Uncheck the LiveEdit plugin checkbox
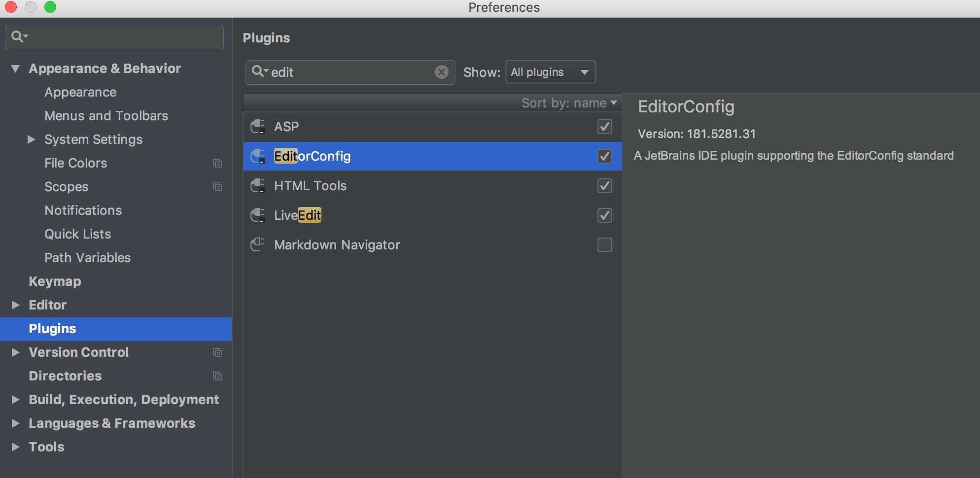Screen dimensions: 980x478 [x=604, y=215]
